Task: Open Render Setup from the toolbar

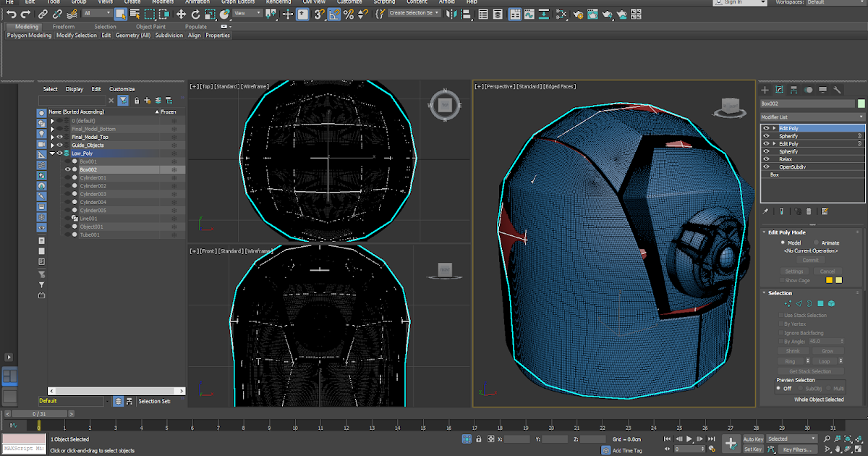Action: [578, 14]
